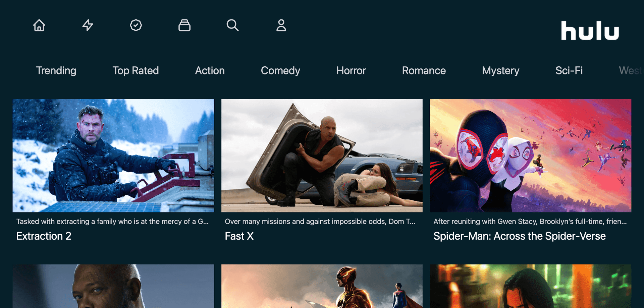Open the Spider-Verse movie poster image
This screenshot has width=644, height=308.
(530, 155)
